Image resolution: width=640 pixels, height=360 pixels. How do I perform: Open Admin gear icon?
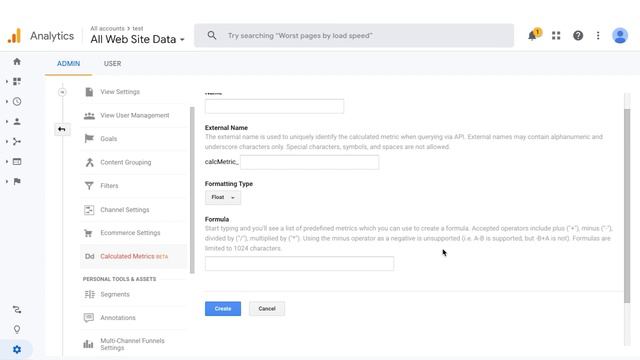coord(17,350)
